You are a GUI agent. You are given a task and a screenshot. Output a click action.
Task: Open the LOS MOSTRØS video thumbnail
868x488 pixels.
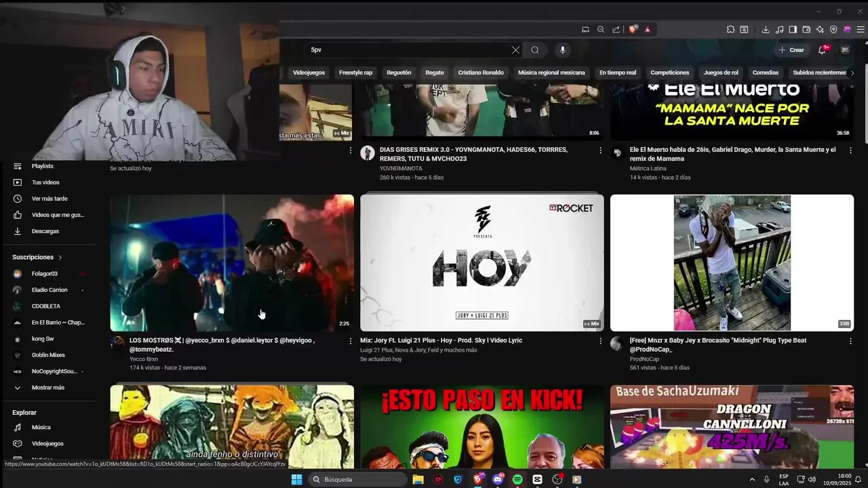tap(232, 263)
